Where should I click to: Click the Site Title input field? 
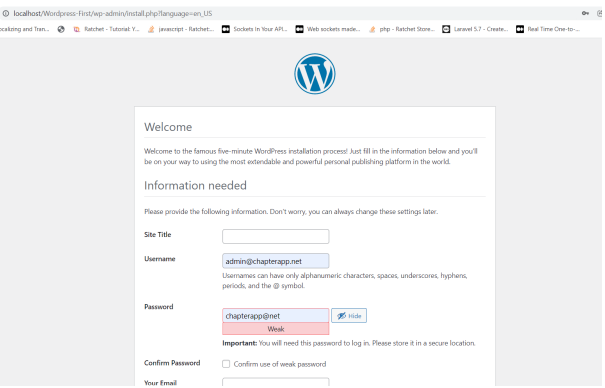click(x=275, y=236)
